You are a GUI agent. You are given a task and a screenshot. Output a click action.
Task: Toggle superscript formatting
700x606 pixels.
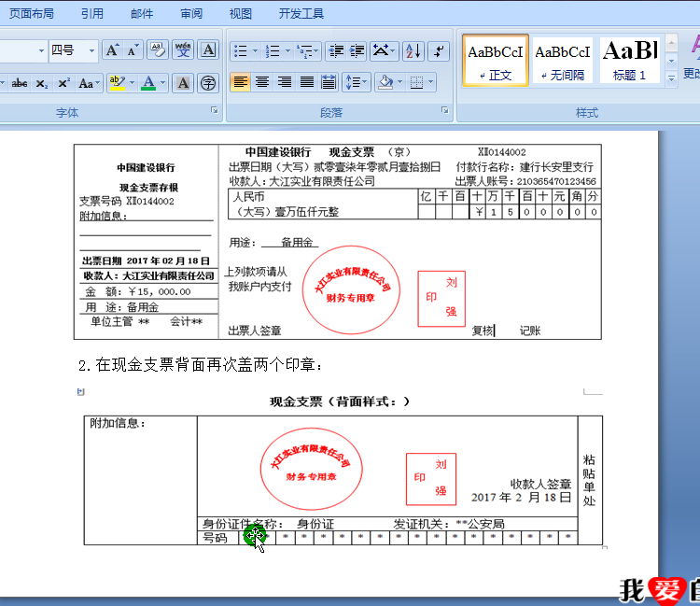(63, 83)
